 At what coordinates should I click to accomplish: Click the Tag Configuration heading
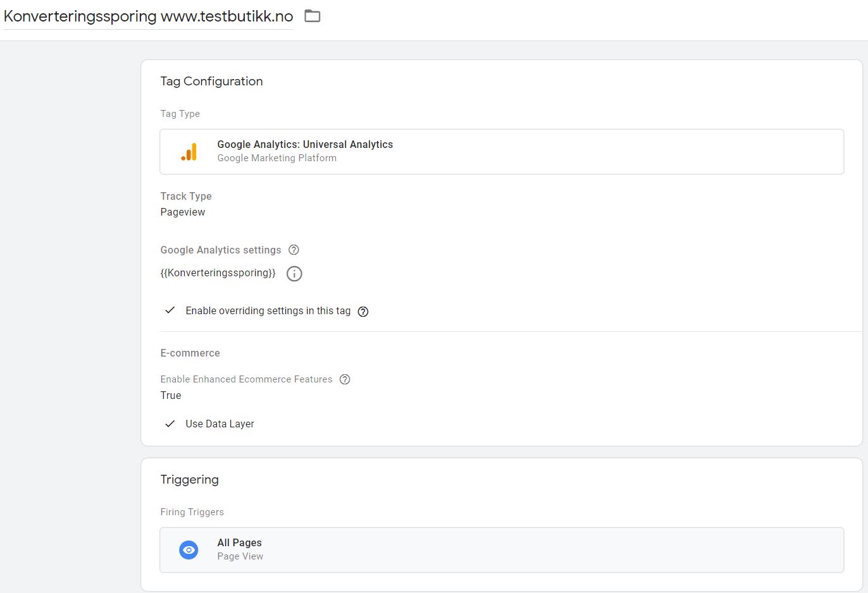pos(211,81)
